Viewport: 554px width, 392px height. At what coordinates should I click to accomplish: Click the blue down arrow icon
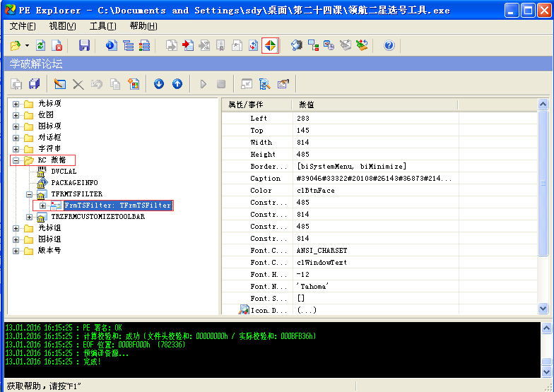(x=159, y=84)
